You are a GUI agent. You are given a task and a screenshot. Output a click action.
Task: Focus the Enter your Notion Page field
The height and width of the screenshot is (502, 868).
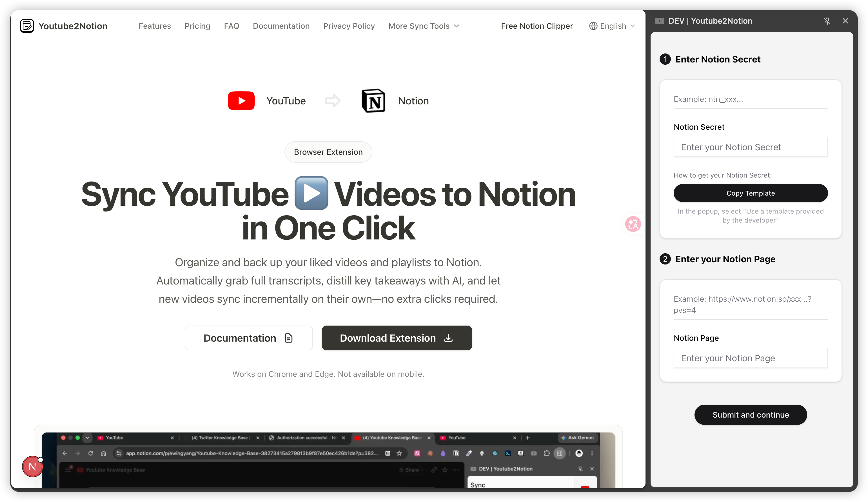pos(750,358)
